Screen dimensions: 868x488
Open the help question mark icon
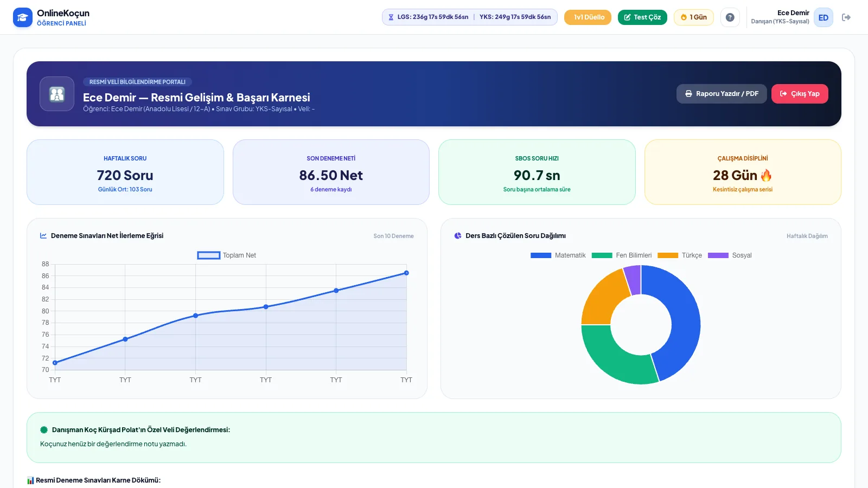[x=730, y=17]
